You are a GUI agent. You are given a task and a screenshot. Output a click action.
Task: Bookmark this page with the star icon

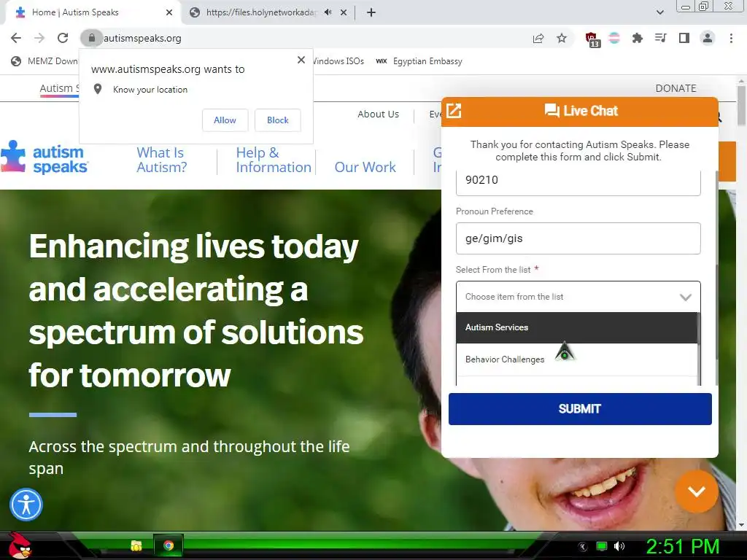(x=562, y=38)
